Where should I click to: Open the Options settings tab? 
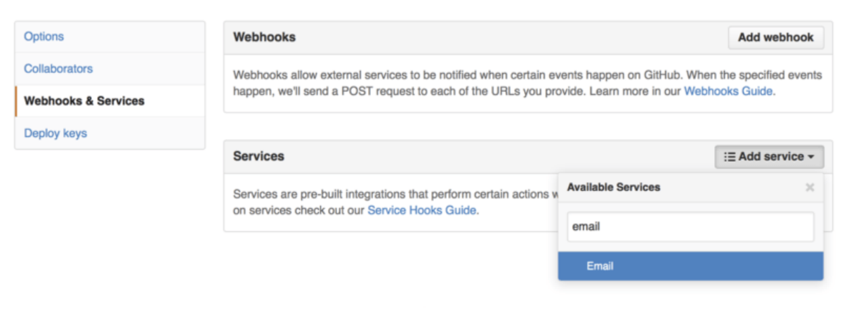(44, 37)
